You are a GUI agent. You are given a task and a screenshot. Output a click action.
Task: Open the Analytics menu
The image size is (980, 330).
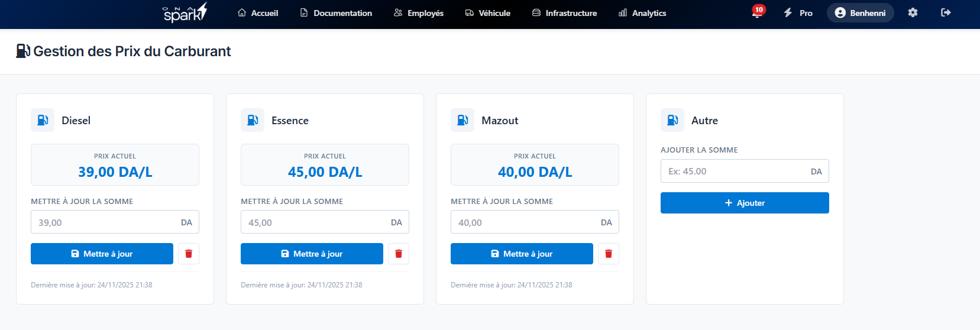coord(642,13)
